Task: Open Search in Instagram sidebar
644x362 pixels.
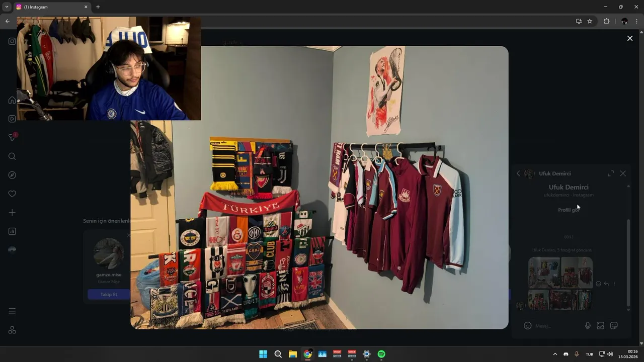Action: (12, 156)
